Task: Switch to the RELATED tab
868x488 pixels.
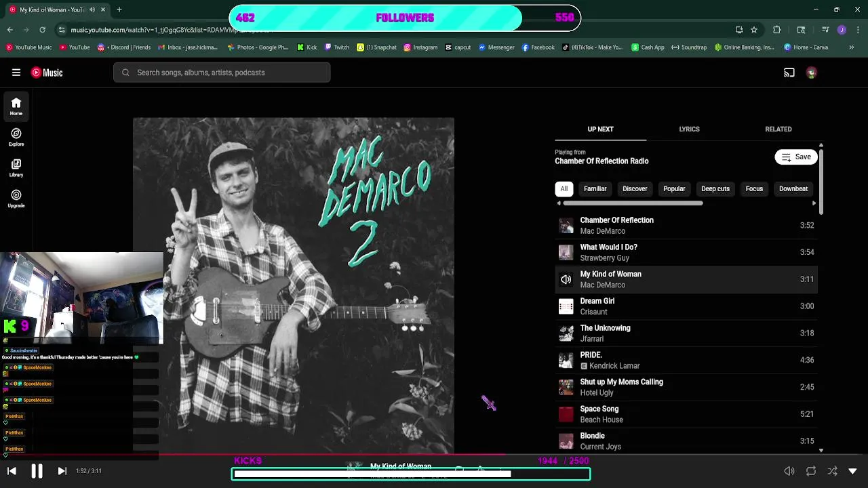Action: click(x=778, y=129)
